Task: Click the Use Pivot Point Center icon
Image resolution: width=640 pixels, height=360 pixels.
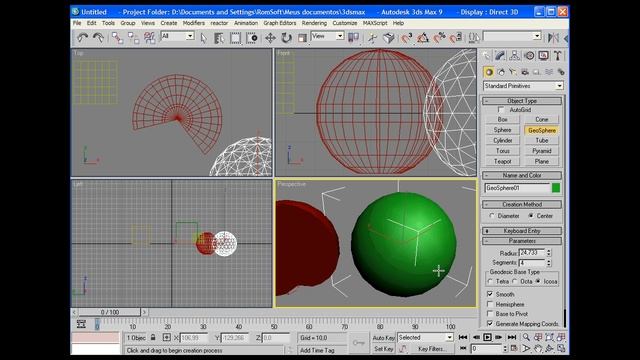Action: point(353,38)
